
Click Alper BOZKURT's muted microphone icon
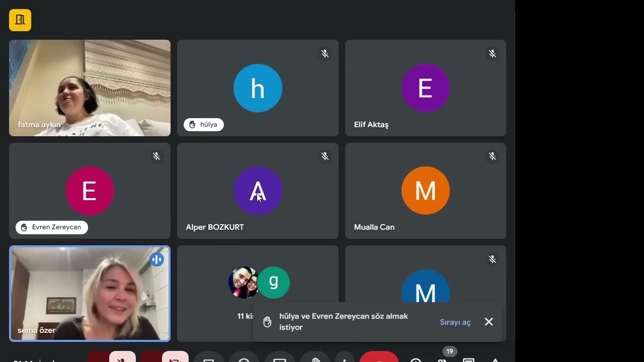(x=325, y=156)
